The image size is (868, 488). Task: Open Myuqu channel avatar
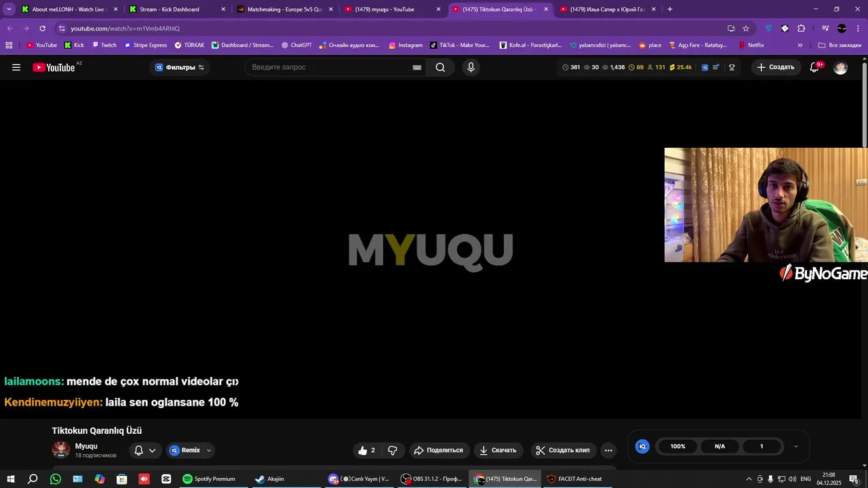[61, 449]
